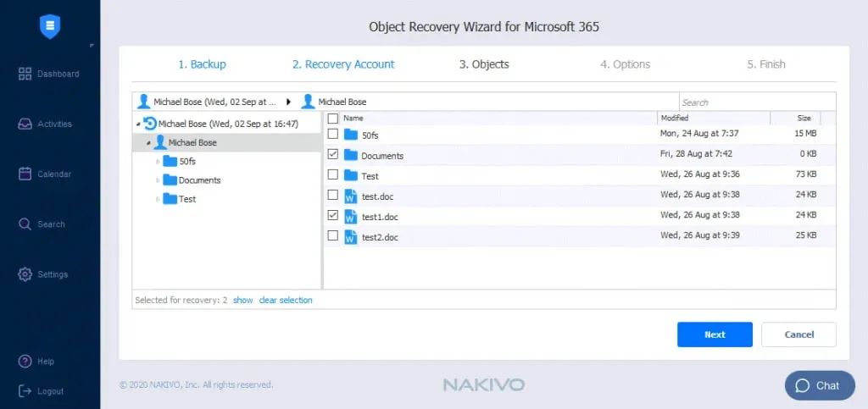Open the Calendar sidebar icon
Image resolution: width=868 pixels, height=409 pixels.
point(25,174)
